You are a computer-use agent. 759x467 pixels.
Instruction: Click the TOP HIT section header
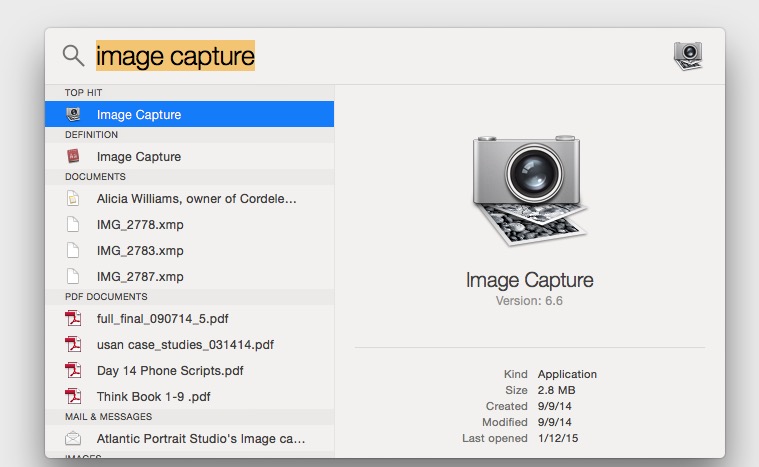[x=83, y=92]
